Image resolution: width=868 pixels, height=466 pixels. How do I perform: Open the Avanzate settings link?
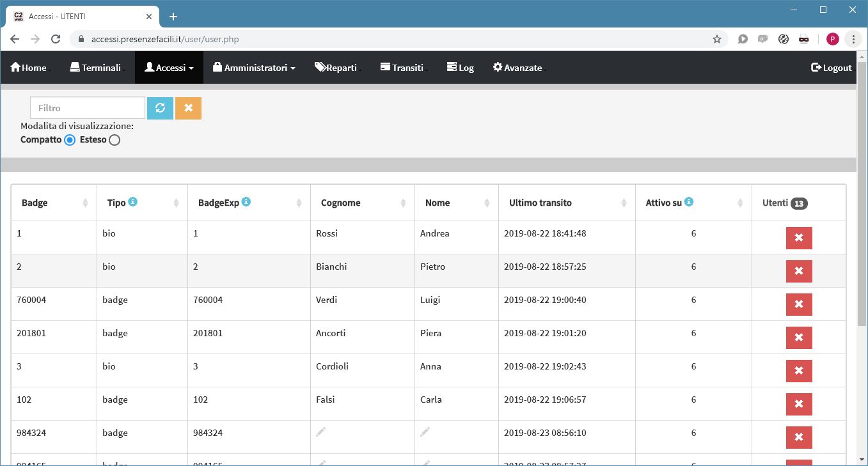517,68
